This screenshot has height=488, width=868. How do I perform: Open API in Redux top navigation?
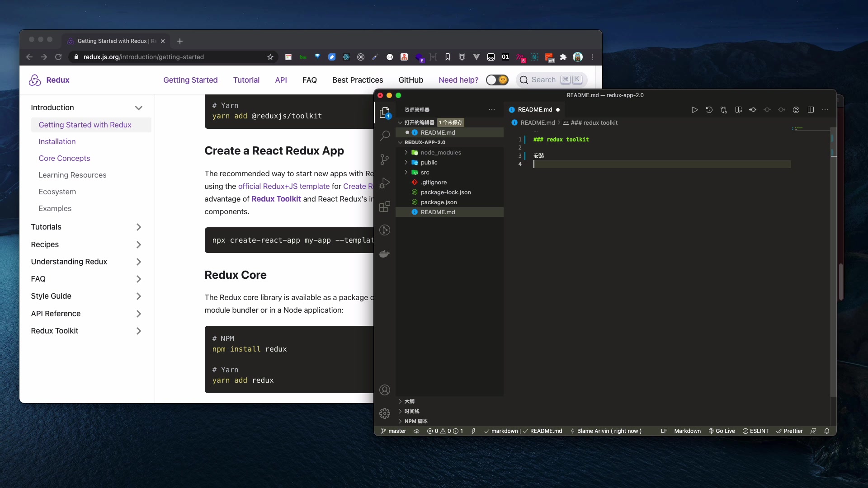pyautogui.click(x=281, y=80)
